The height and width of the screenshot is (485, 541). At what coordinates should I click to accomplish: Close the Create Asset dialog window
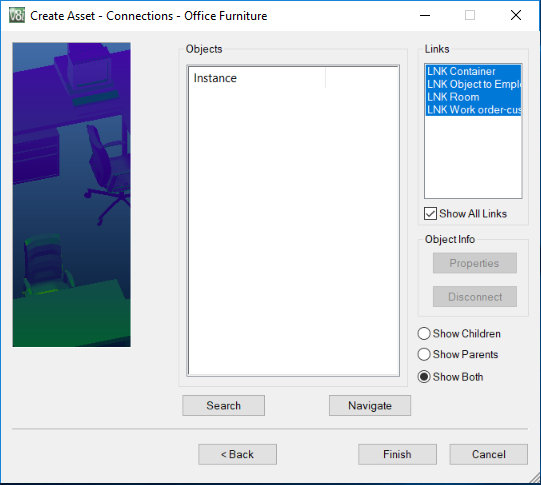coord(516,15)
